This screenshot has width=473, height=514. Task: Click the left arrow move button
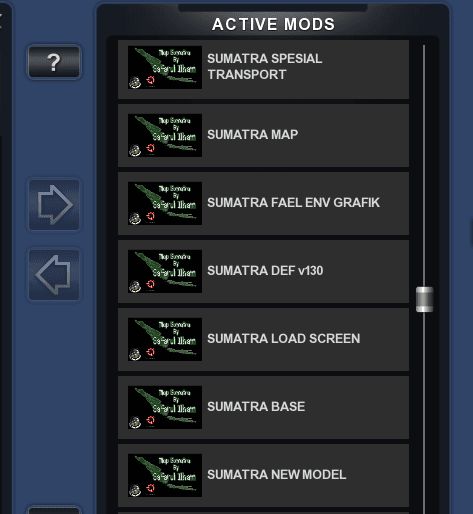54,275
